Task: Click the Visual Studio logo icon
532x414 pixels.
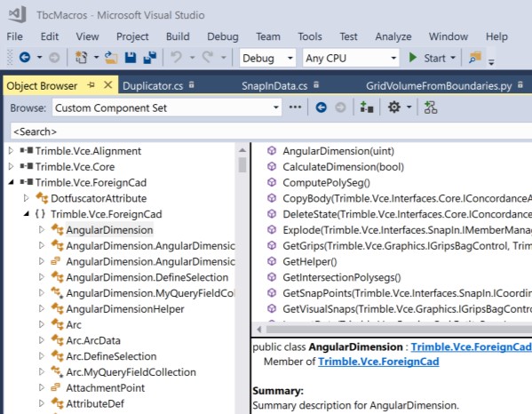Action: (17, 14)
